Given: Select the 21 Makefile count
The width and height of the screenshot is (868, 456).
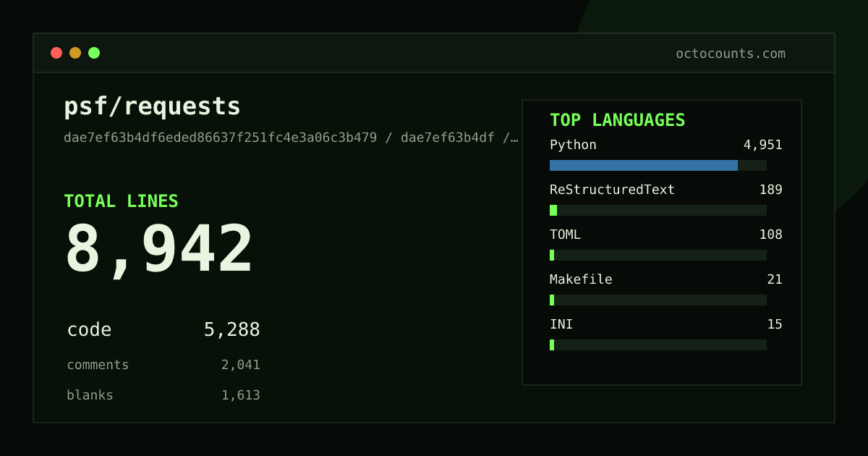Looking at the screenshot, I should [x=775, y=279].
